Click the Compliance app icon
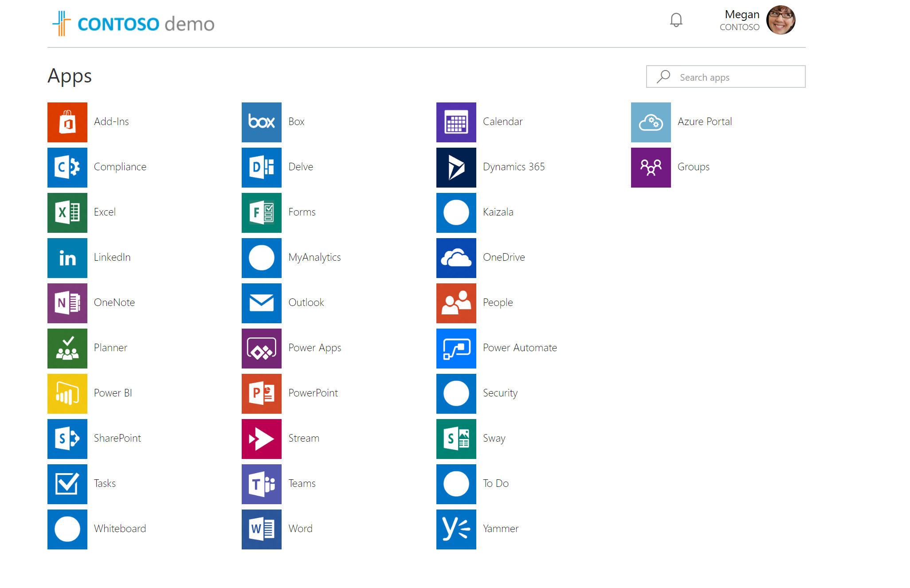Image resolution: width=910 pixels, height=588 pixels. coord(67,168)
